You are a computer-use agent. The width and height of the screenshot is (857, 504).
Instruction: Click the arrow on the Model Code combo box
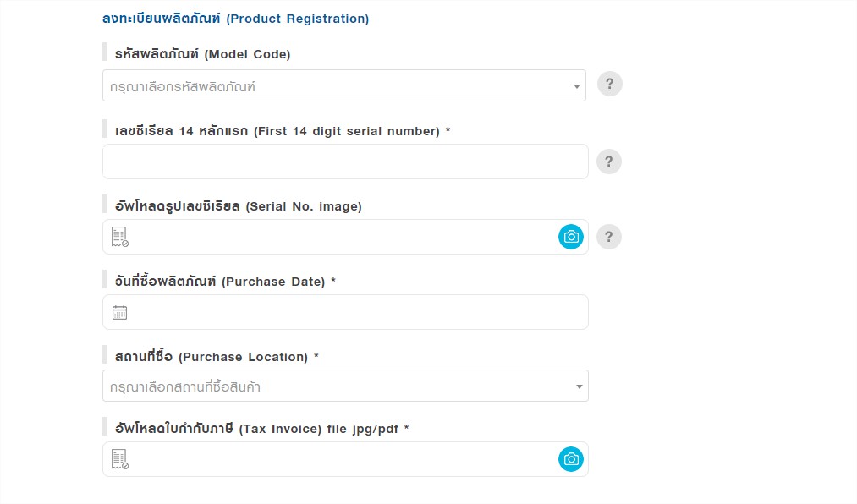tap(577, 86)
